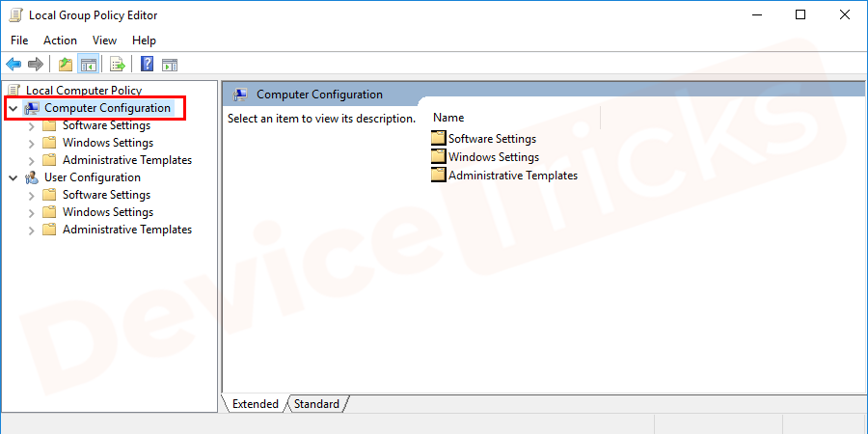
Task: Select the Computer Configuration tree label
Action: click(x=107, y=108)
